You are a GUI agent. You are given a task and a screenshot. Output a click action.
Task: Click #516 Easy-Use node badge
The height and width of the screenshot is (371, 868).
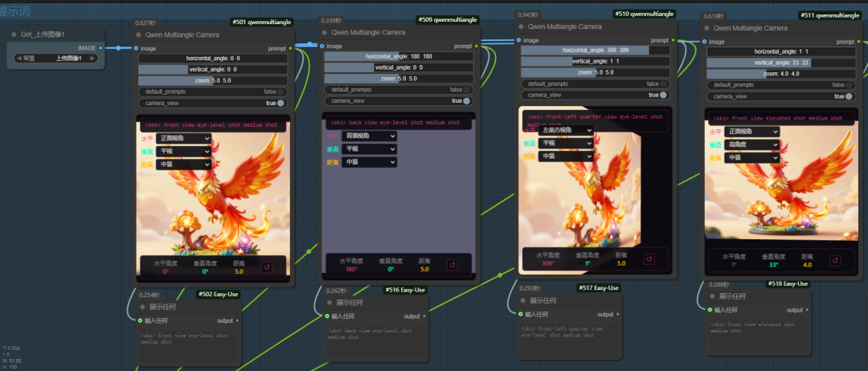404,290
